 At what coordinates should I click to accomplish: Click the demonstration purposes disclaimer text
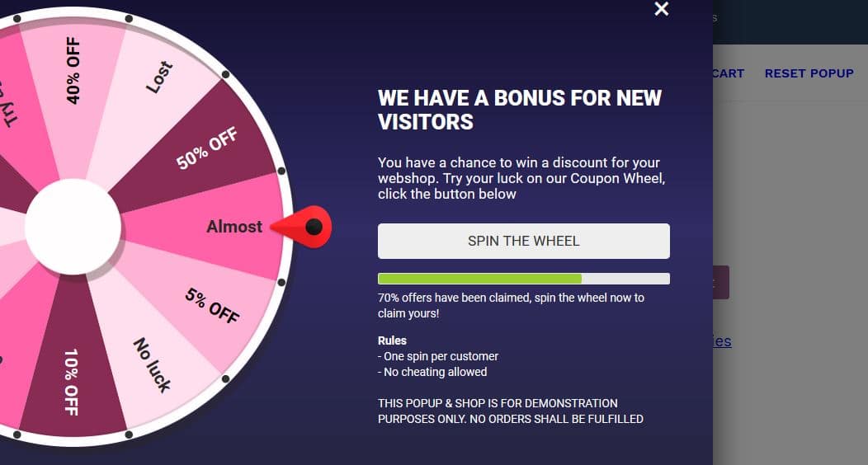click(x=510, y=411)
